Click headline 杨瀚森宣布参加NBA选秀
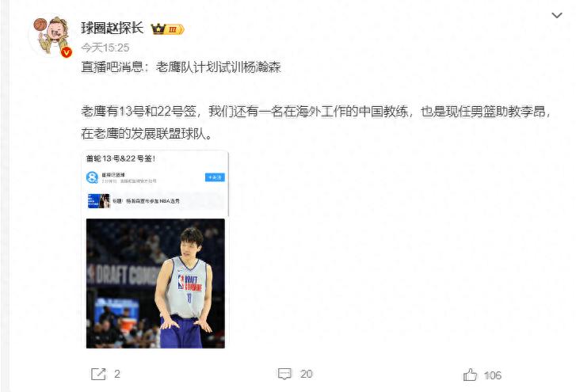The image size is (576, 392). (x=153, y=201)
